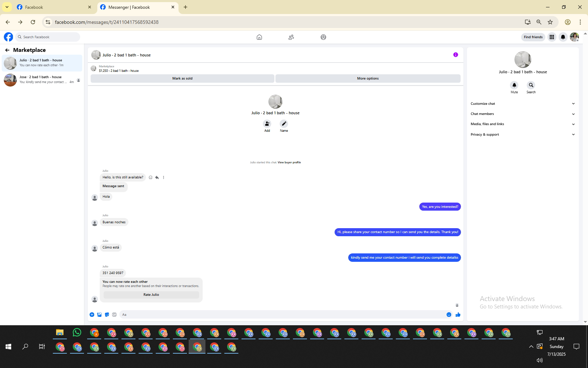
Task: Open browser zoom magnifier icon
Action: point(539,22)
